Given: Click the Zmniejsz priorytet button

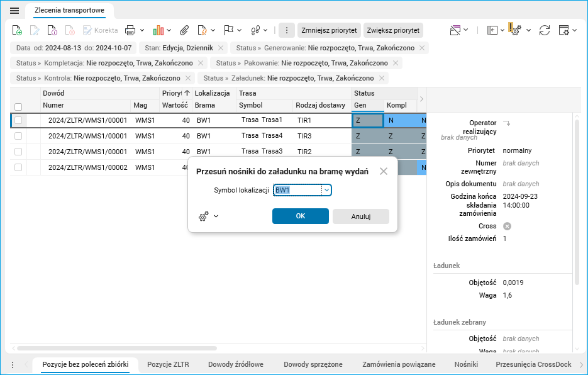Looking at the screenshot, I should 329,30.
